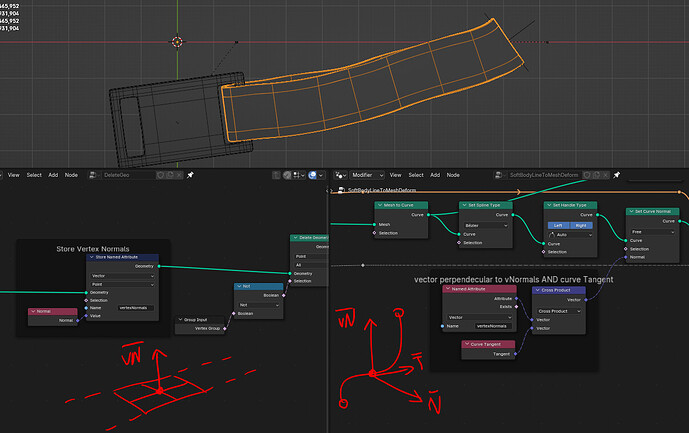
Task: Toggle the node snapping icon
Action: tap(299, 175)
